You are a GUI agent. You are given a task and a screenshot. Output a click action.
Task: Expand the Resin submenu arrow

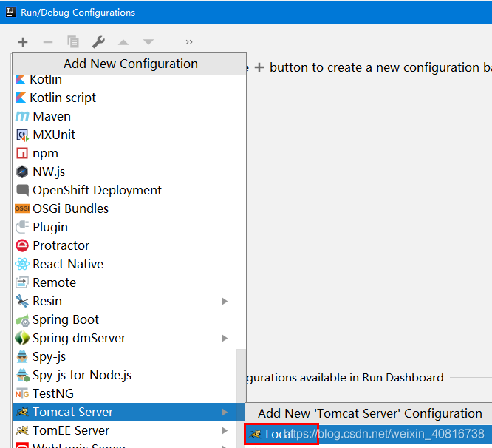click(225, 302)
